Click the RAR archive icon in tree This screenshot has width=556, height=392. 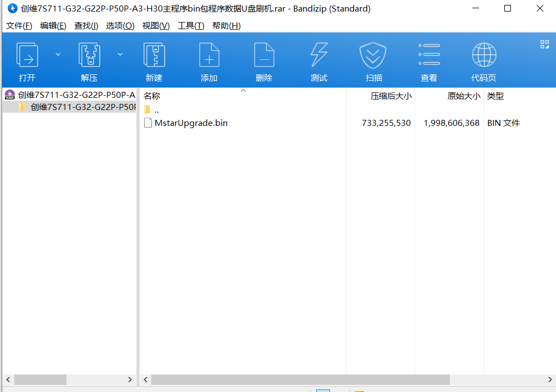pos(9,95)
